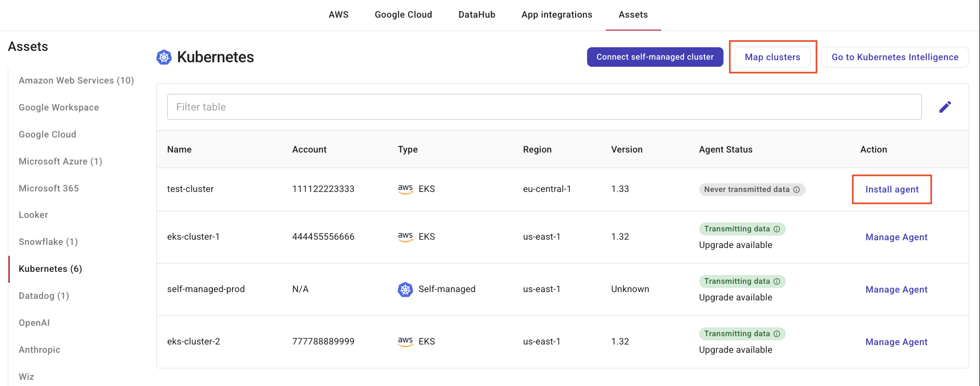Click the Unknown version cell
Image resolution: width=980 pixels, height=386 pixels.
[x=630, y=289]
